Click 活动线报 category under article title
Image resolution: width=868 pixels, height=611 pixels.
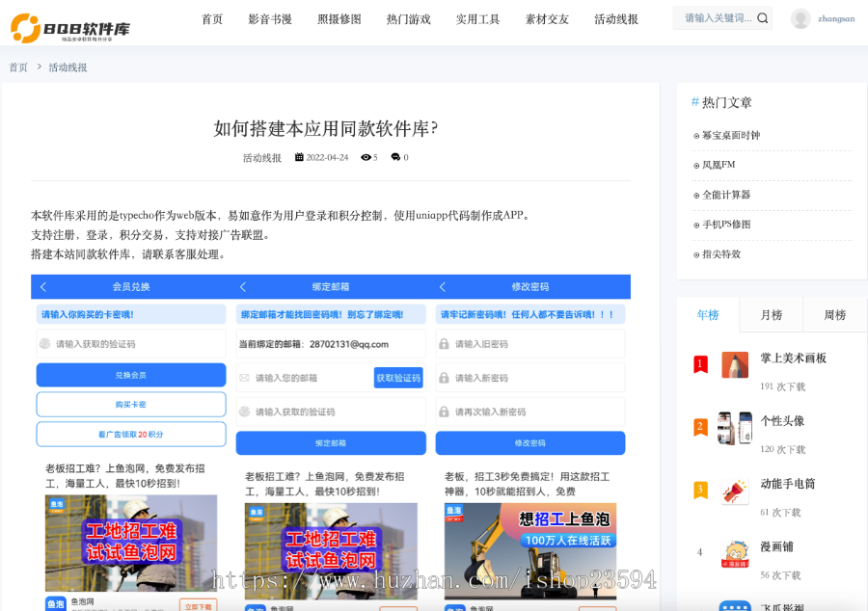click(x=261, y=158)
